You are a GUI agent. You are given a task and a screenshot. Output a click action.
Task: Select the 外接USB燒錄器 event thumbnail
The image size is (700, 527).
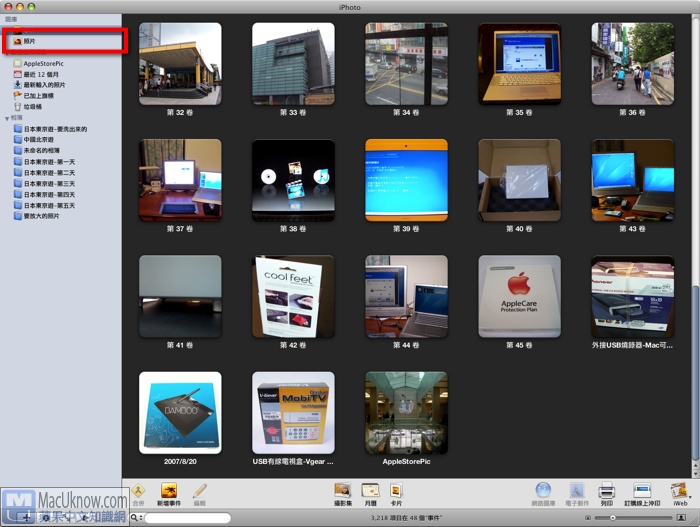click(x=633, y=297)
